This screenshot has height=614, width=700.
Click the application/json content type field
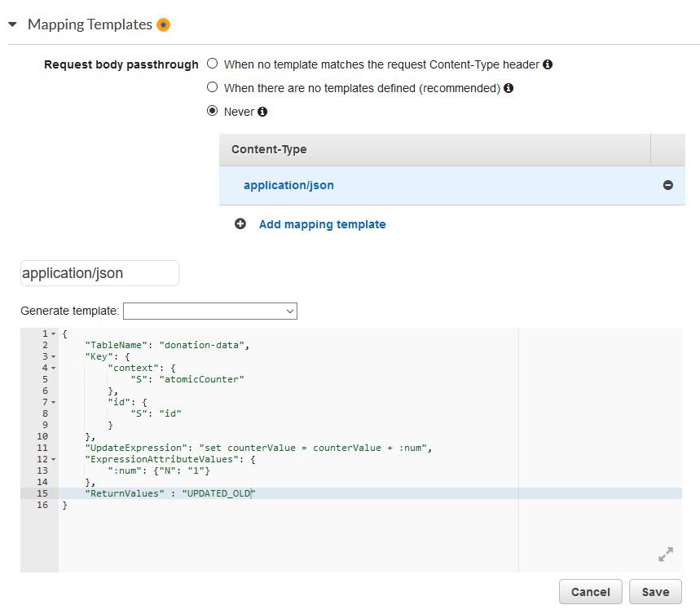(x=99, y=273)
